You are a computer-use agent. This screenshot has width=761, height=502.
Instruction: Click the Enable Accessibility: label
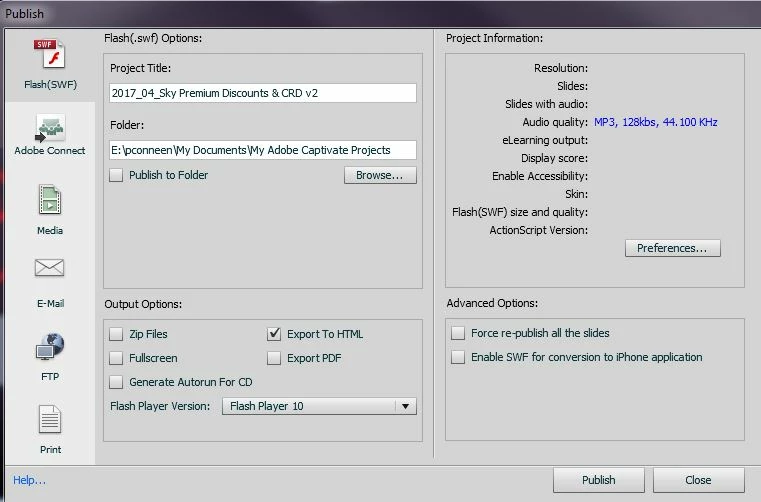tap(540, 176)
